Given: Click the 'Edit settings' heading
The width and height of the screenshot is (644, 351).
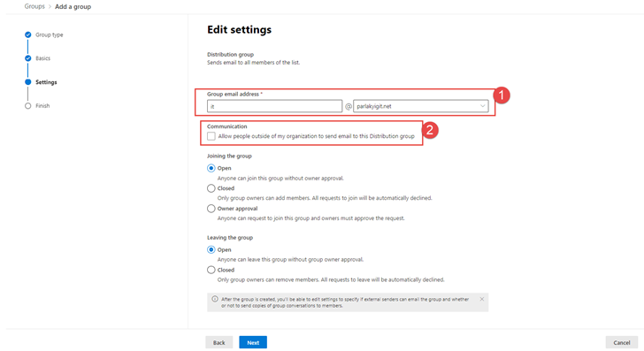Looking at the screenshot, I should [x=239, y=29].
